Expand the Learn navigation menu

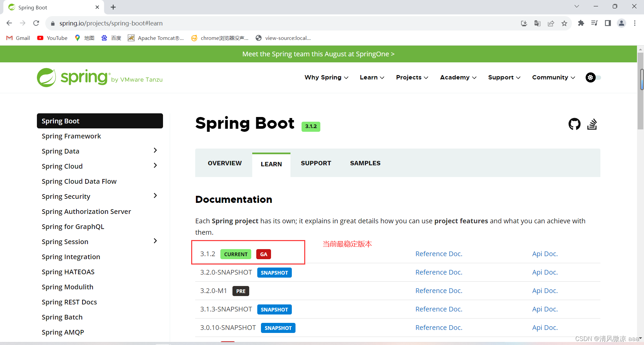coord(372,77)
